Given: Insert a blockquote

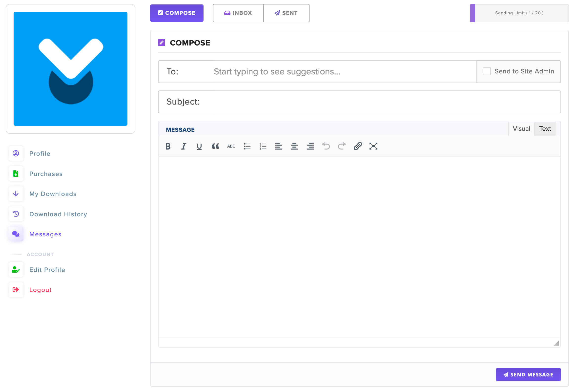Looking at the screenshot, I should 215,146.
